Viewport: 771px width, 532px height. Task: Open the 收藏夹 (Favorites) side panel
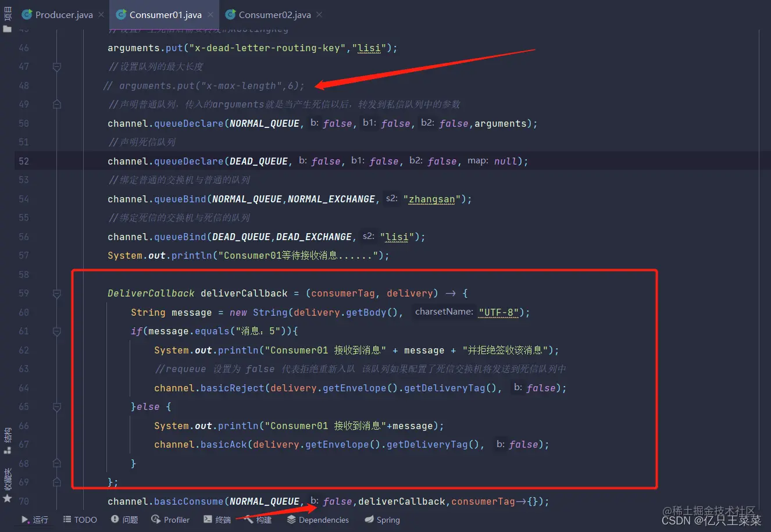(x=7, y=485)
